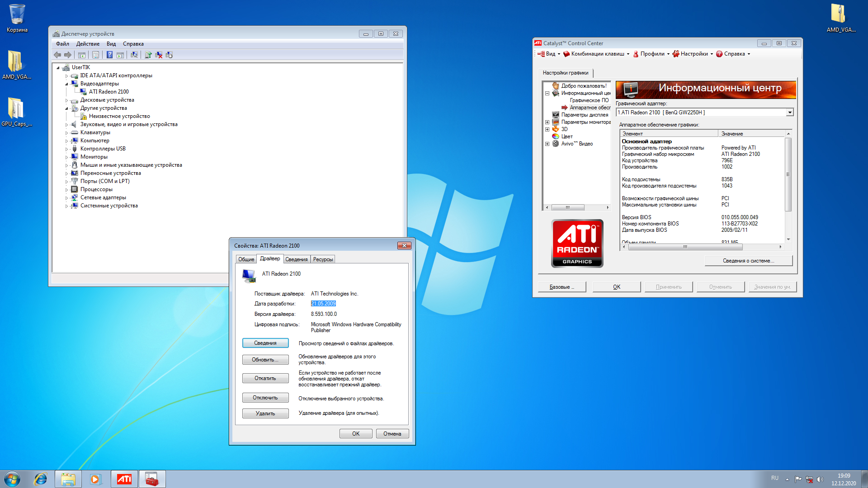868x488 pixels.
Task: Click the scan for hardware changes icon
Action: point(134,55)
